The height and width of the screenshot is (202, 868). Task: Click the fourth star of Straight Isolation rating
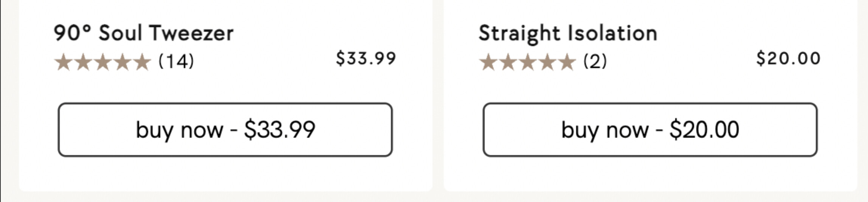pos(547,62)
